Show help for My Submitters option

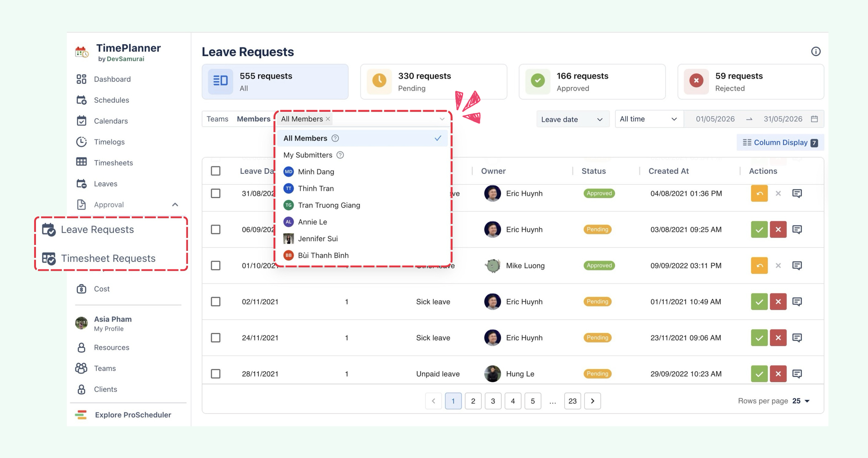340,155
